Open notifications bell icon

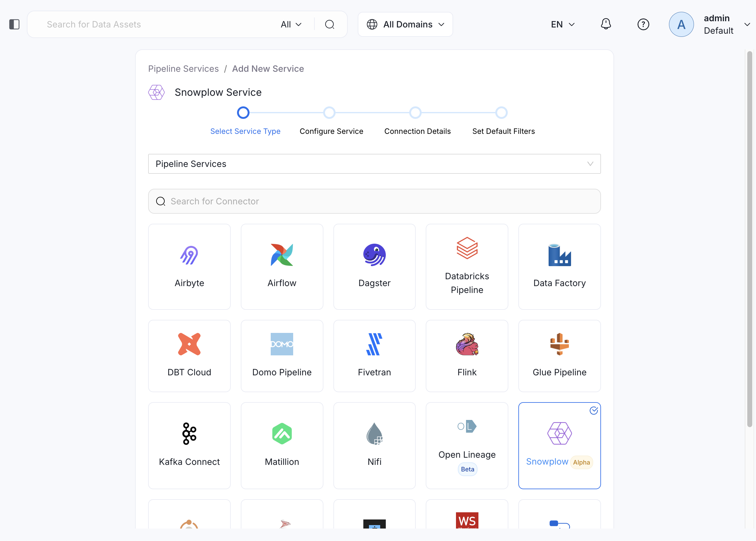point(605,24)
